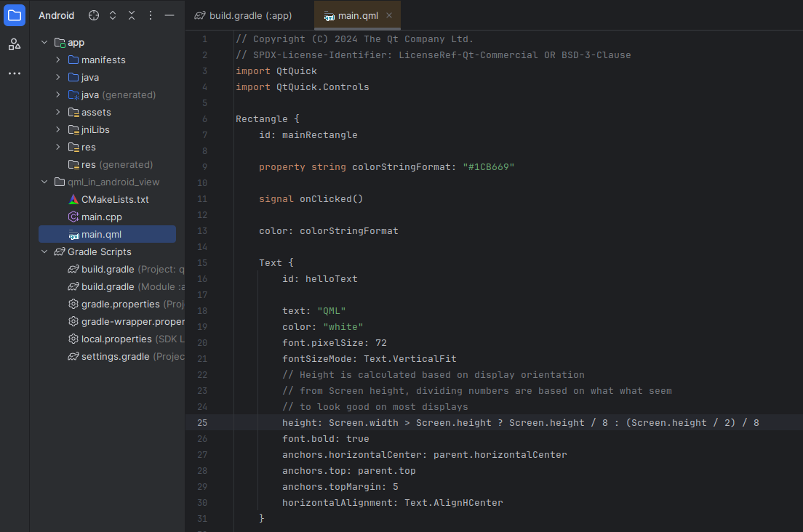Close the main.qml tab

coord(389,15)
